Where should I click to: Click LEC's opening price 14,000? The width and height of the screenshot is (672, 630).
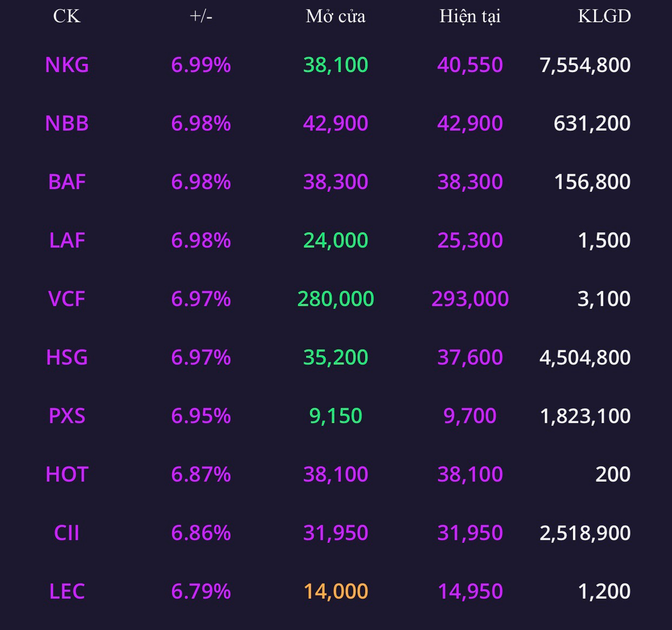coord(336,592)
